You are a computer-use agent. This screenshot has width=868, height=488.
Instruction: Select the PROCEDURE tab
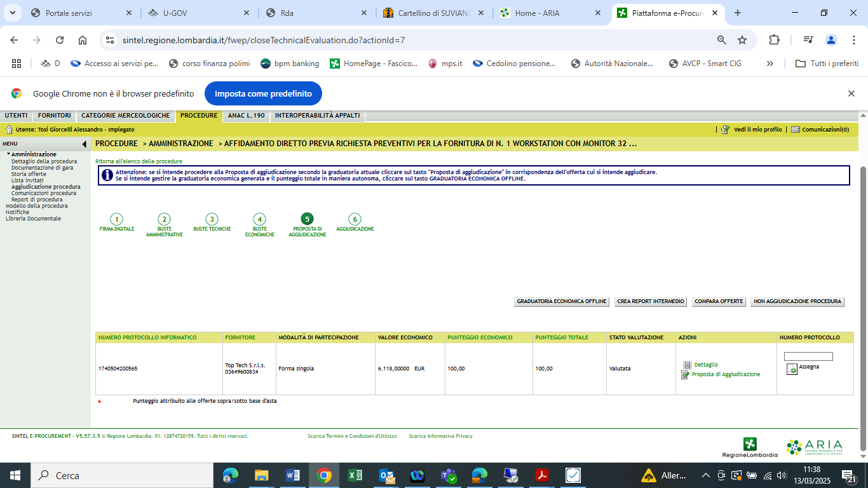coord(199,116)
